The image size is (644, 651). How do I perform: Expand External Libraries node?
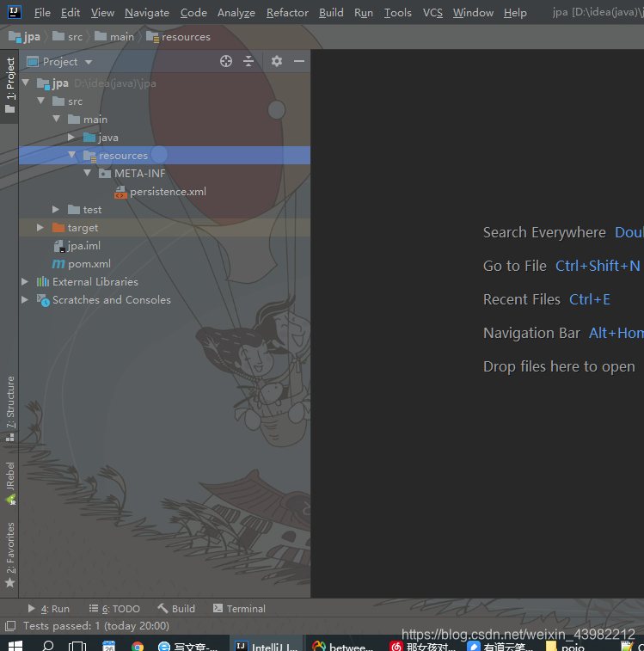(25, 281)
